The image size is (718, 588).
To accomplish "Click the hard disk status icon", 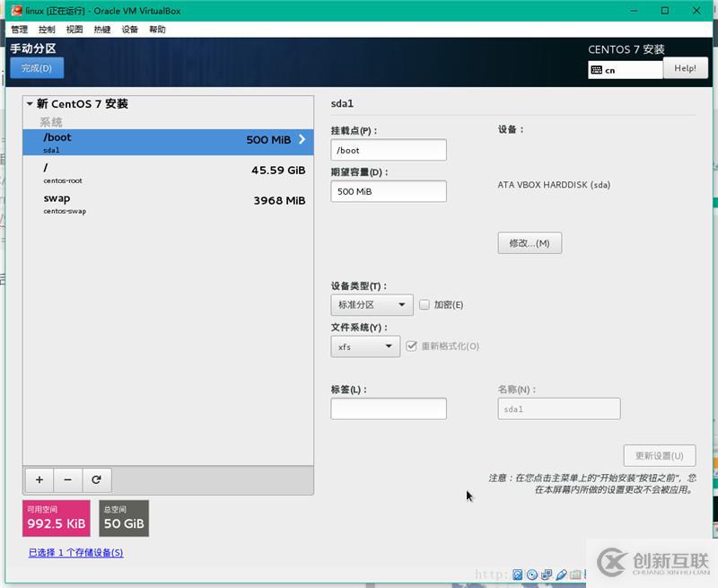I will (x=518, y=574).
